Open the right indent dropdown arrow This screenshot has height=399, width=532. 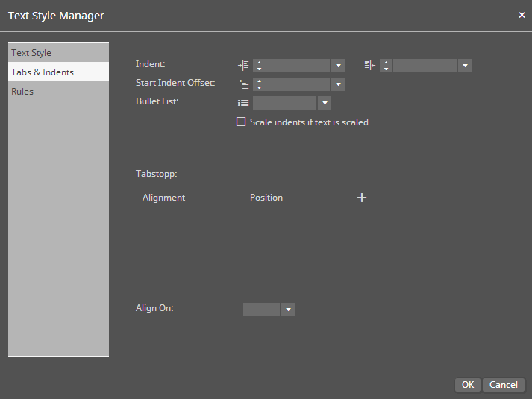coord(465,66)
